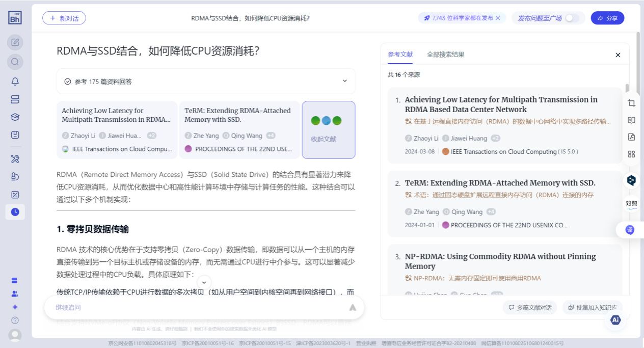Switch to the 全部搜索结果 tab
This screenshot has width=644, height=348.
(x=445, y=55)
